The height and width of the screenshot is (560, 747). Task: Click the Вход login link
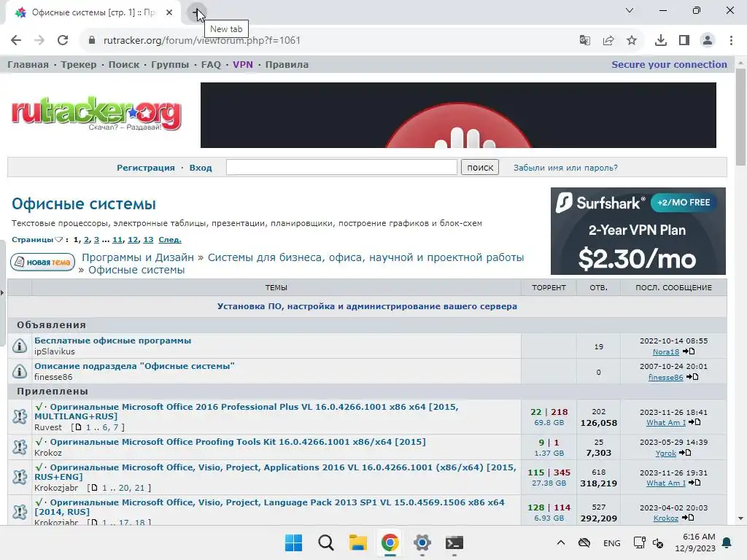coord(201,168)
